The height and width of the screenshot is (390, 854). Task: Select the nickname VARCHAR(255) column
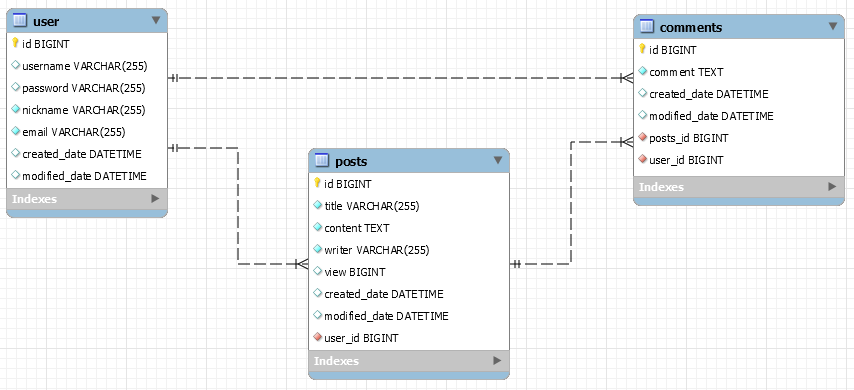click(x=84, y=110)
